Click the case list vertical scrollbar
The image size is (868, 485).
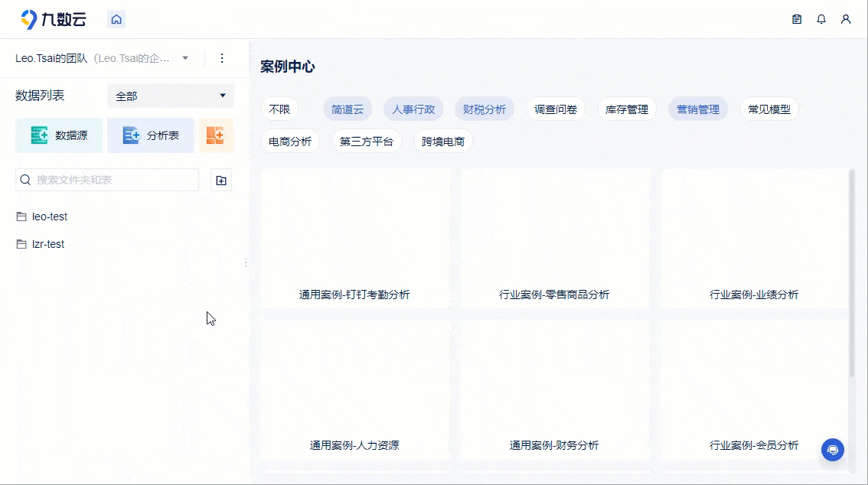point(852,274)
